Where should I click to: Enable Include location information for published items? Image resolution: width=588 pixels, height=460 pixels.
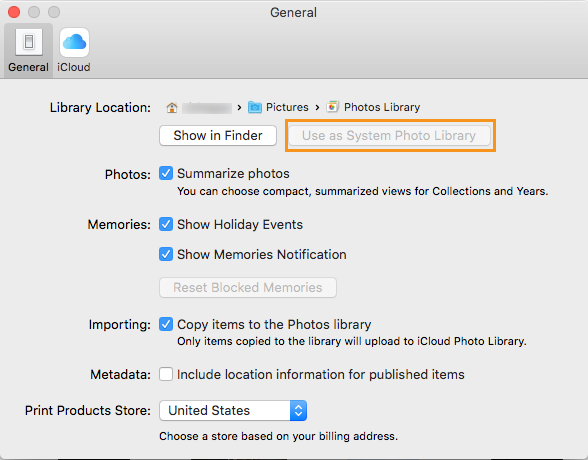[166, 374]
